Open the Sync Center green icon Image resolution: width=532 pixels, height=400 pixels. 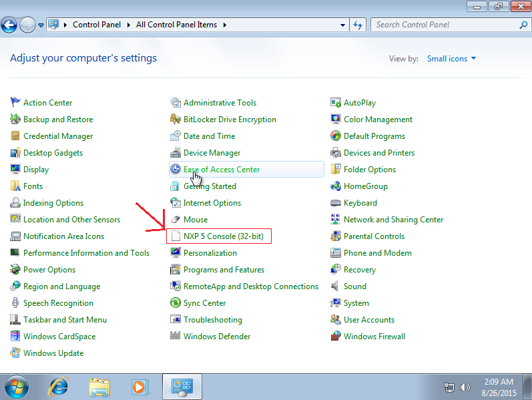tap(176, 303)
